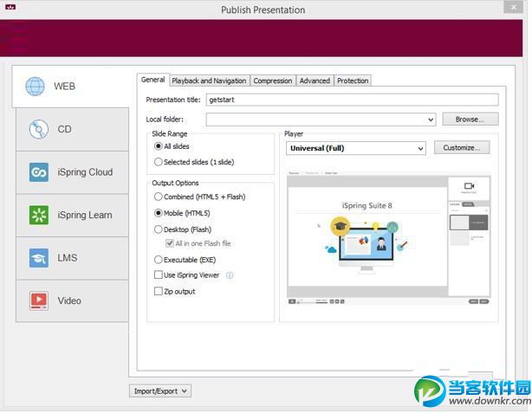532x413 pixels.
Task: Open the Import/Export dropdown menu
Action: point(160,391)
